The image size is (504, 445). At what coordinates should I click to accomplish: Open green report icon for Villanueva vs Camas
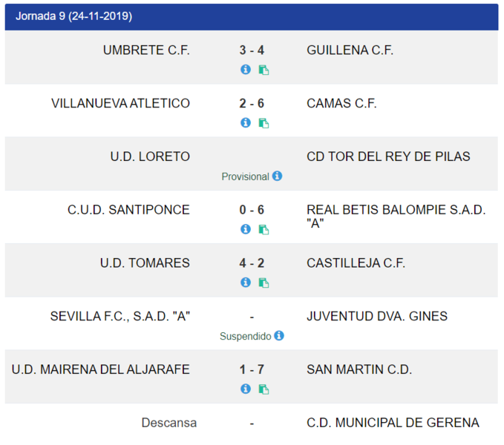[x=264, y=123]
